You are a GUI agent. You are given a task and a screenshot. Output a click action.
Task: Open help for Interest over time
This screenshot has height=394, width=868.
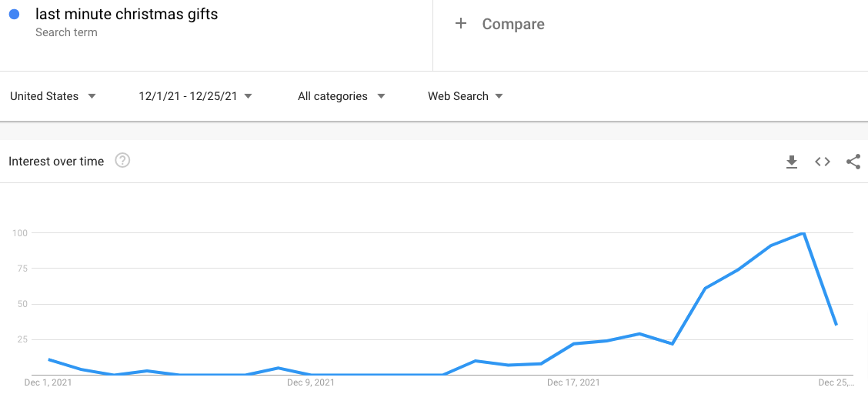point(122,161)
